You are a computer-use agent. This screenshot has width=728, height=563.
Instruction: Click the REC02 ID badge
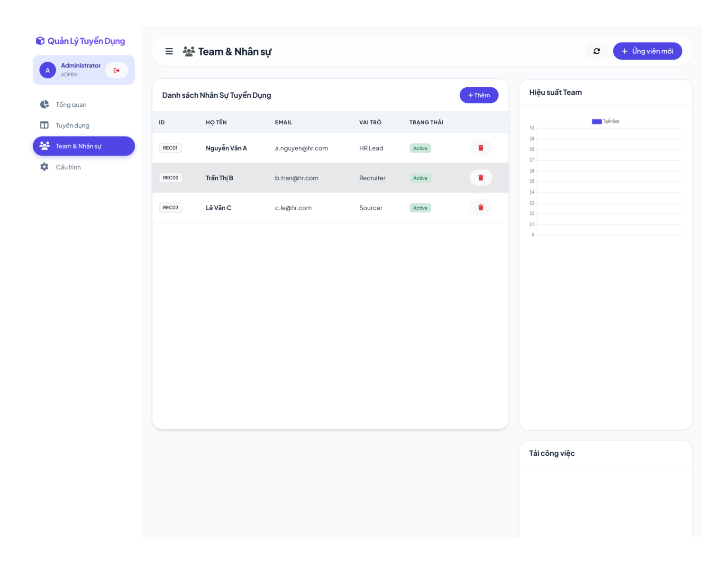pyautogui.click(x=171, y=178)
